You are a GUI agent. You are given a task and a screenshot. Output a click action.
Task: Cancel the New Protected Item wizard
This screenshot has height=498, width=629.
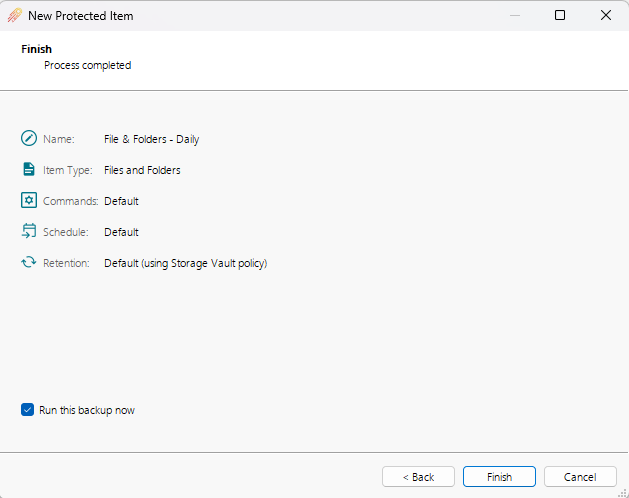coord(580,477)
